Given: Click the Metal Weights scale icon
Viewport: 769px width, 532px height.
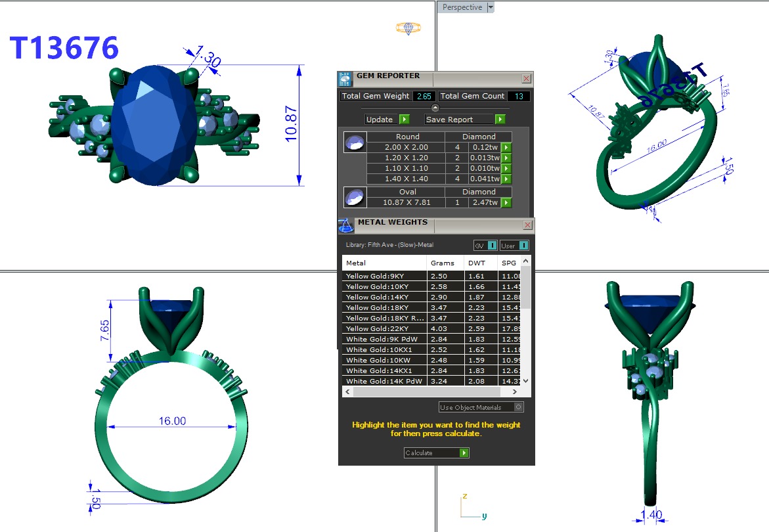Looking at the screenshot, I should [x=346, y=225].
